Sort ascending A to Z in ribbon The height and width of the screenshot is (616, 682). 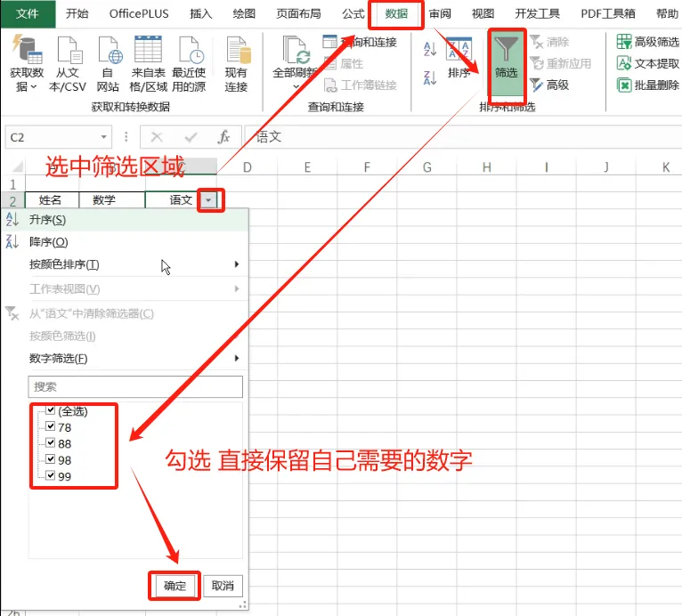(430, 49)
